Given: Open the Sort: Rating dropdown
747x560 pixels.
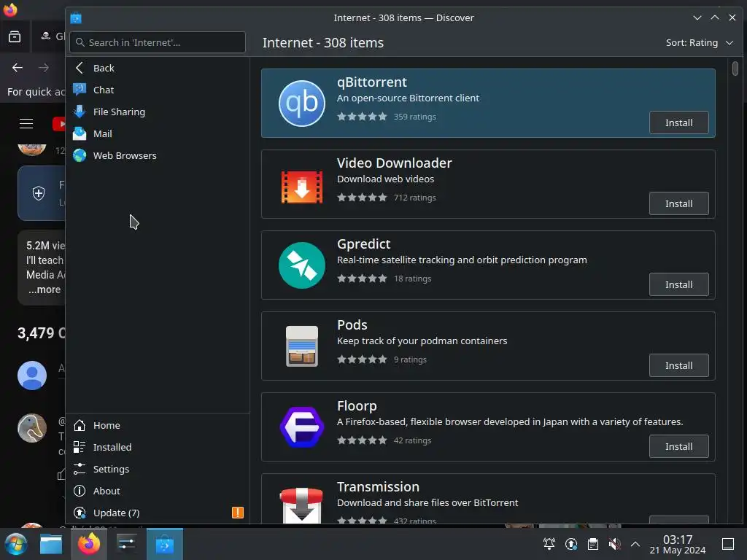Looking at the screenshot, I should tap(699, 43).
